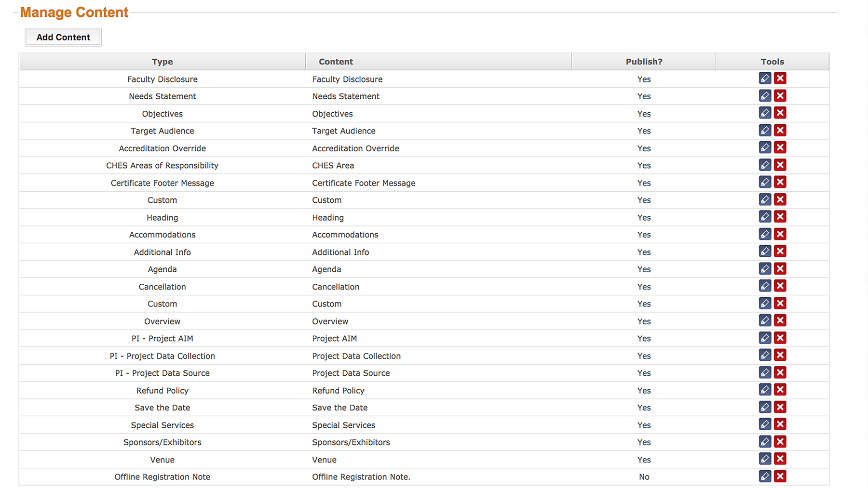Edit the Save the Date row

[765, 407]
